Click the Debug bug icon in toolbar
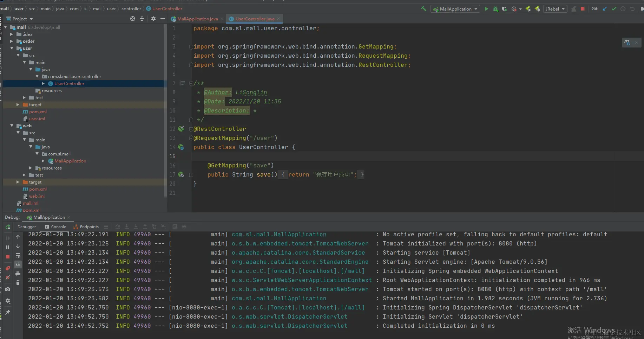644x339 pixels. (x=495, y=9)
